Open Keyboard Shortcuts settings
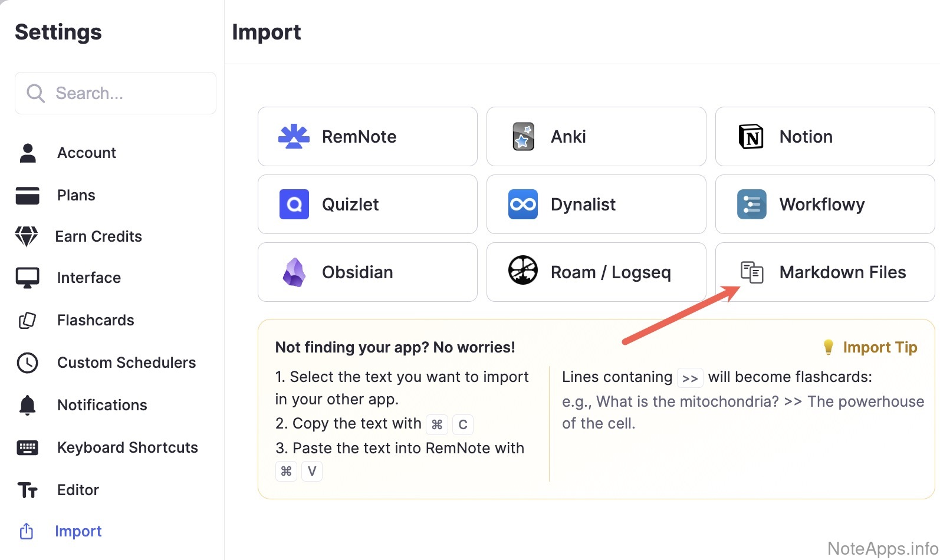This screenshot has width=940, height=560. pyautogui.click(x=127, y=447)
